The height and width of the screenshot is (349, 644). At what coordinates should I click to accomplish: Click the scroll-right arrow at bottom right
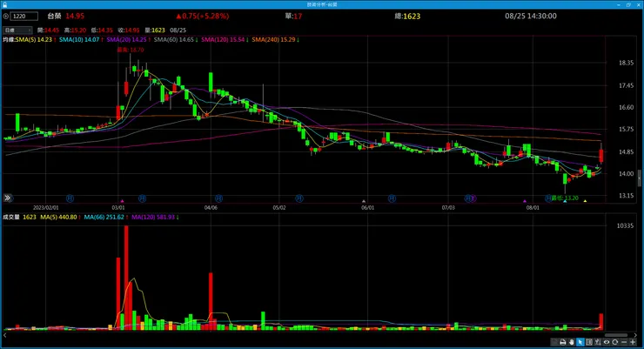[635, 335]
